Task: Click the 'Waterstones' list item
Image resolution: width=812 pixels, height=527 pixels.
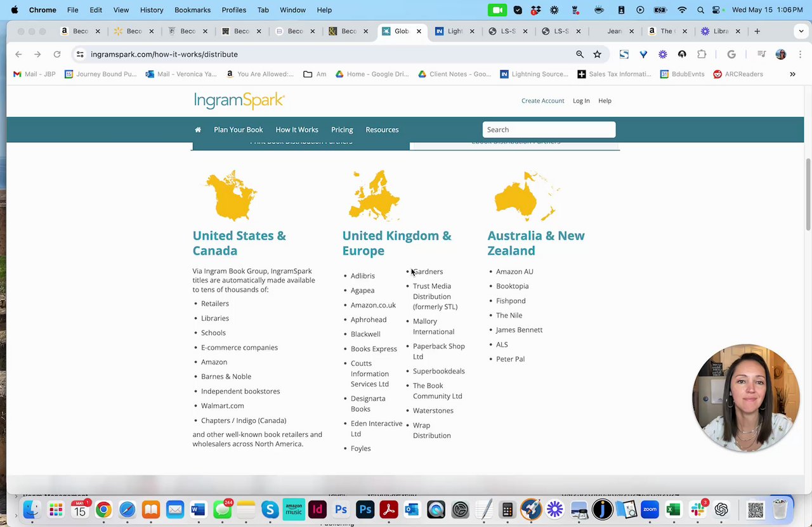Action: [433, 410]
